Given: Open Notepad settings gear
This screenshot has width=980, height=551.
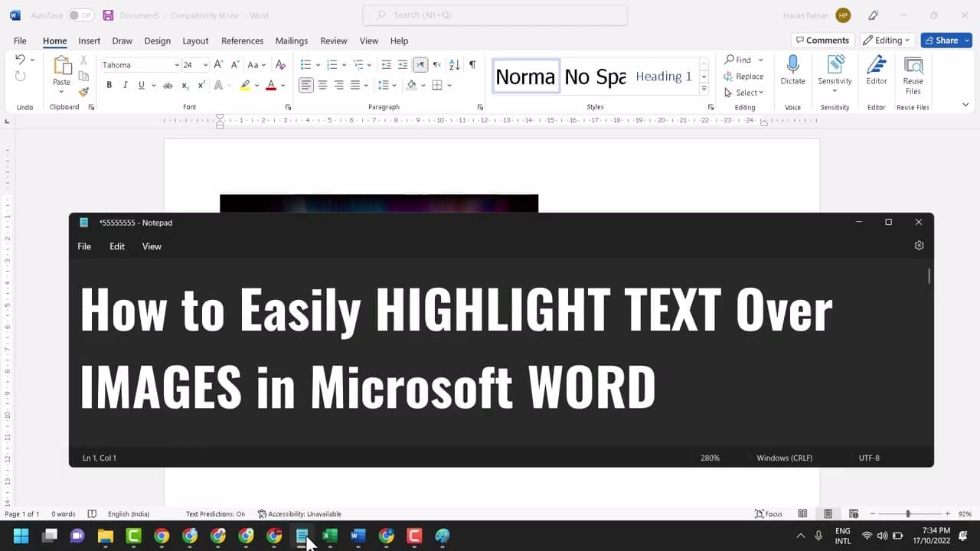Looking at the screenshot, I should tap(919, 246).
